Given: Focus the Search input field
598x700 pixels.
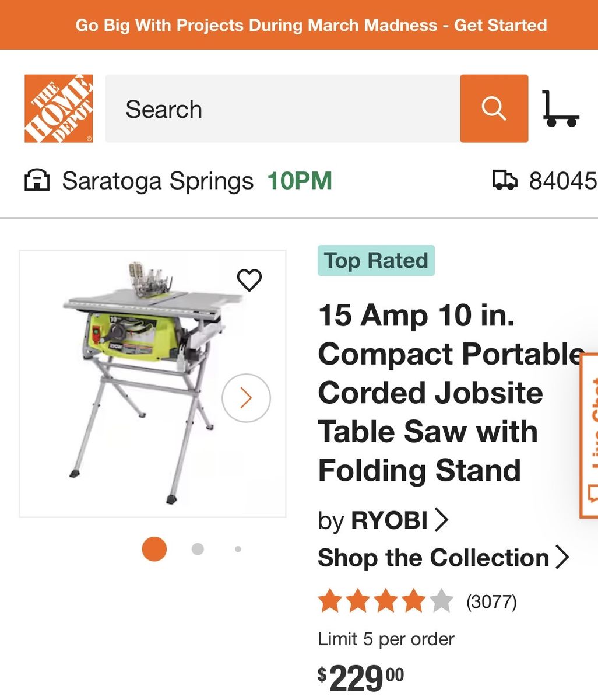Looking at the screenshot, I should point(282,108).
